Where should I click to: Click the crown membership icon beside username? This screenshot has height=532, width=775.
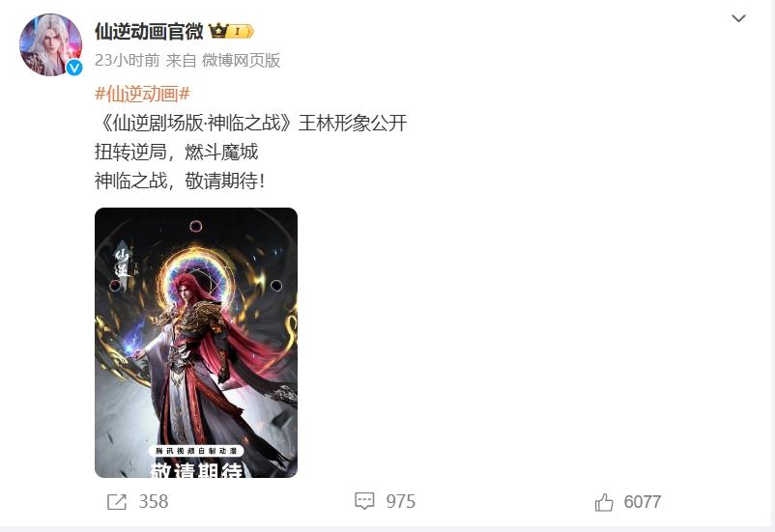pos(218,31)
